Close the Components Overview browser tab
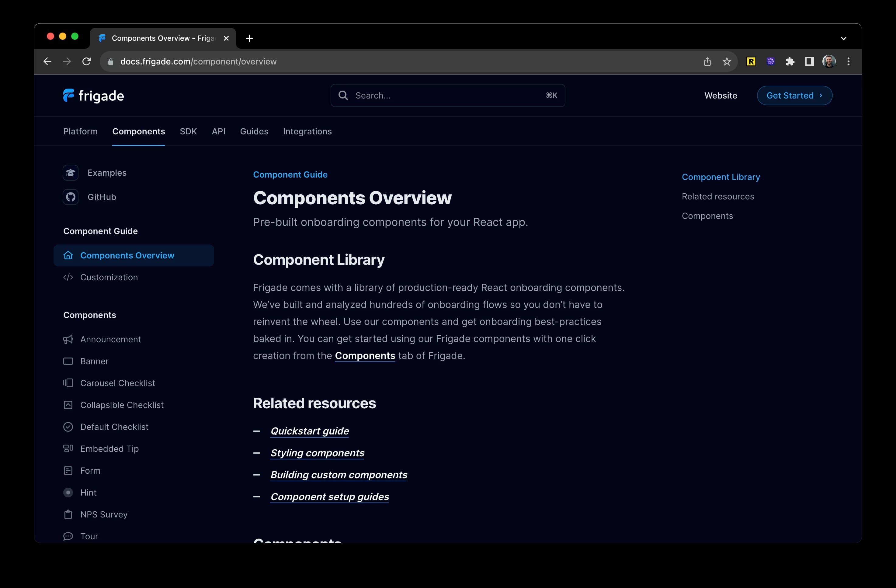 pyautogui.click(x=226, y=38)
